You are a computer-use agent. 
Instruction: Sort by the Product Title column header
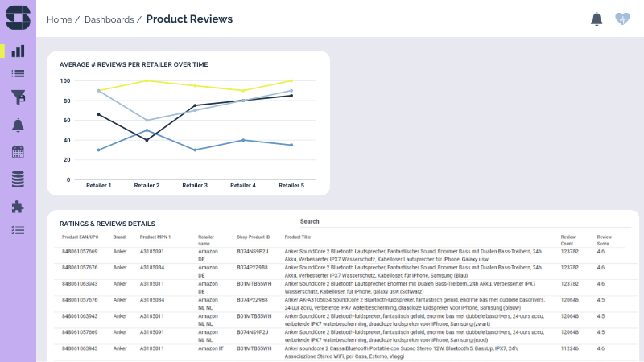pyautogui.click(x=298, y=237)
